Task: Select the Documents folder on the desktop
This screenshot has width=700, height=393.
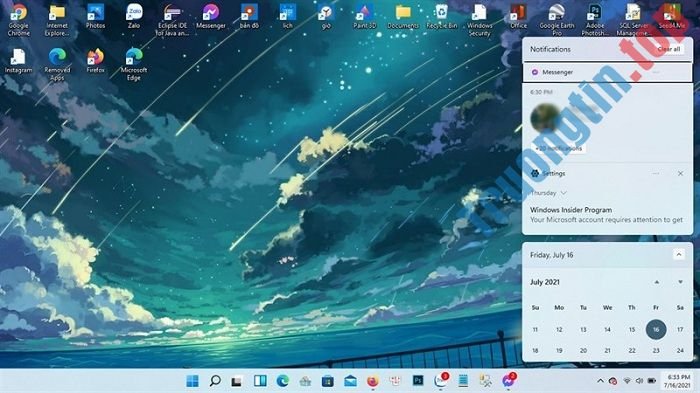Action: pyautogui.click(x=403, y=16)
